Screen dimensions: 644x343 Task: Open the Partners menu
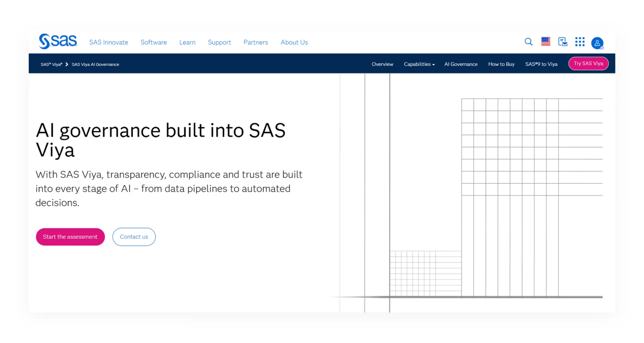tap(255, 42)
